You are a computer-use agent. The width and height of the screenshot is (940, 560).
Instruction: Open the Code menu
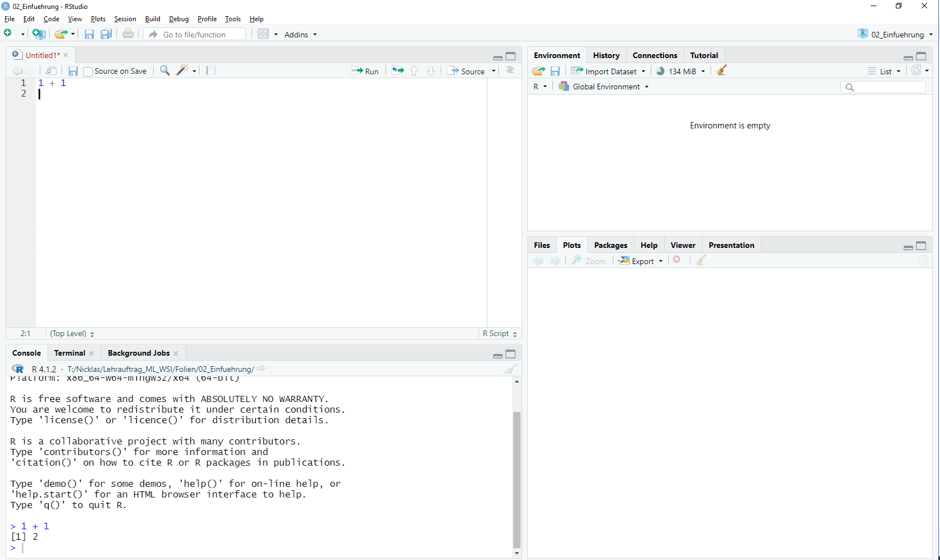point(51,19)
